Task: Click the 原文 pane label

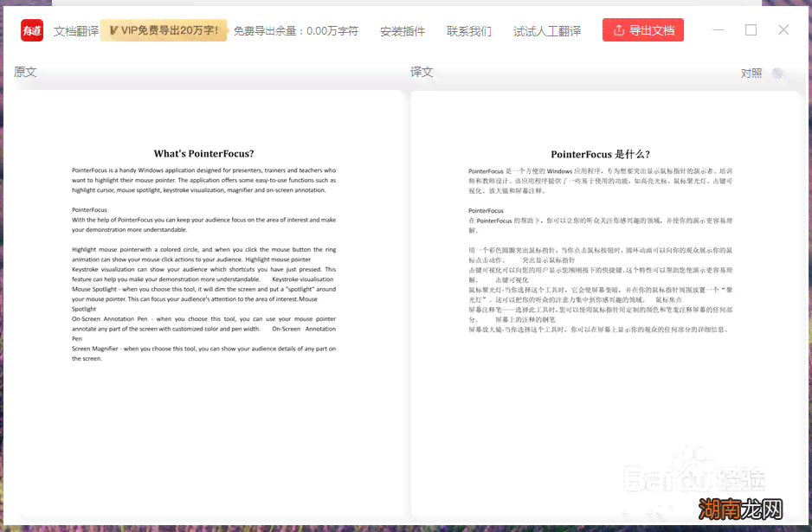Action: coord(25,72)
